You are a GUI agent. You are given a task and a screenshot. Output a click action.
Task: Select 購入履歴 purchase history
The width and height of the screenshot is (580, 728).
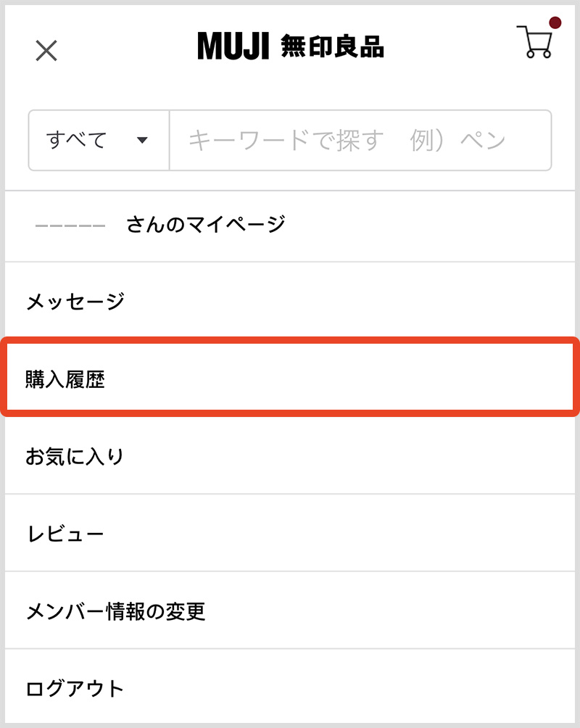[65, 379]
